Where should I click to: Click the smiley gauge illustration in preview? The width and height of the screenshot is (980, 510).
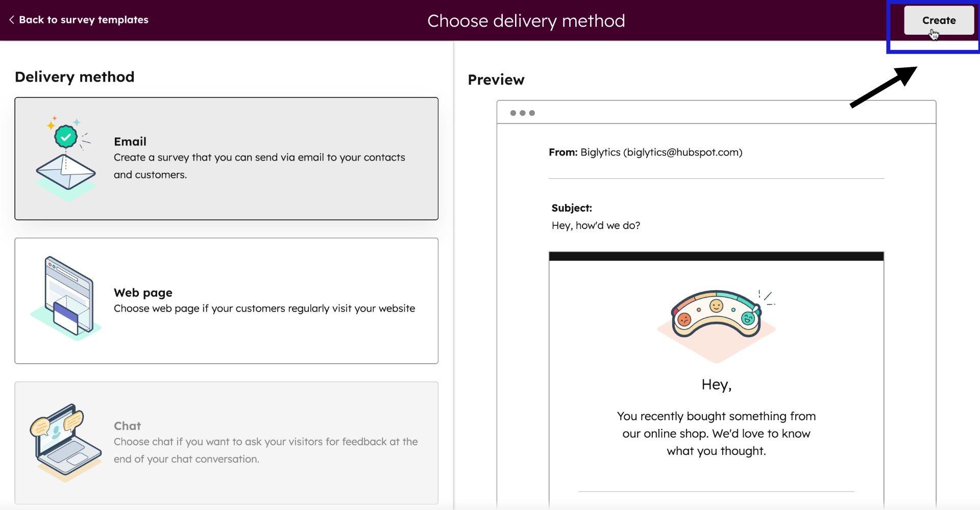716,316
